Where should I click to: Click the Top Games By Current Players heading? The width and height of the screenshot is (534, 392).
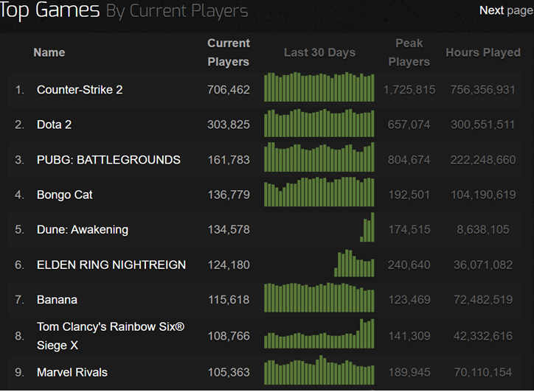point(124,10)
